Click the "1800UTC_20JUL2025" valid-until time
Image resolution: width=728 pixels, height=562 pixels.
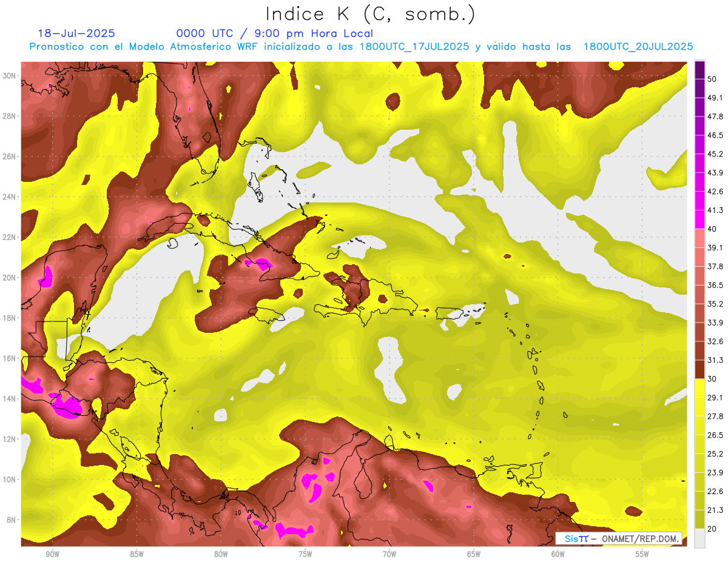638,47
